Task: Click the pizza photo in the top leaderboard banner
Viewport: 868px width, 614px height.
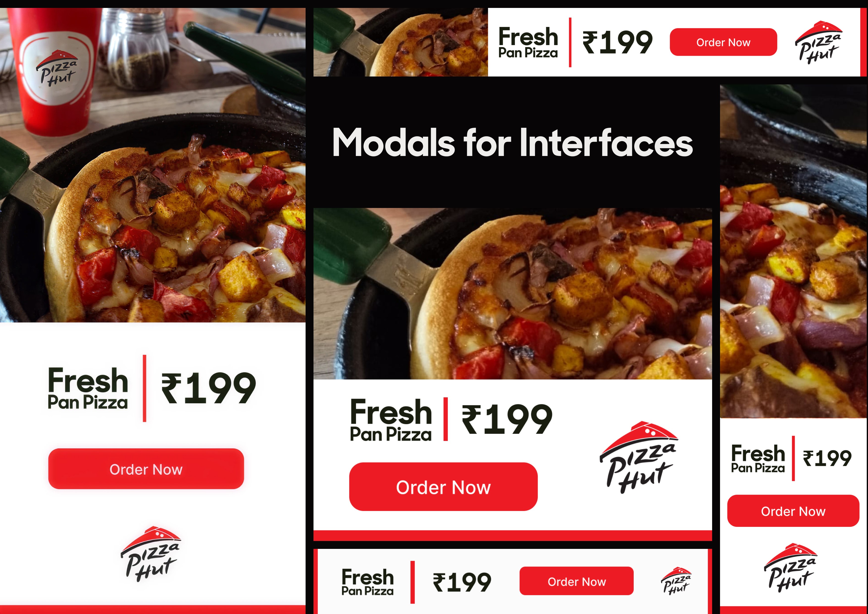Action: (x=401, y=42)
